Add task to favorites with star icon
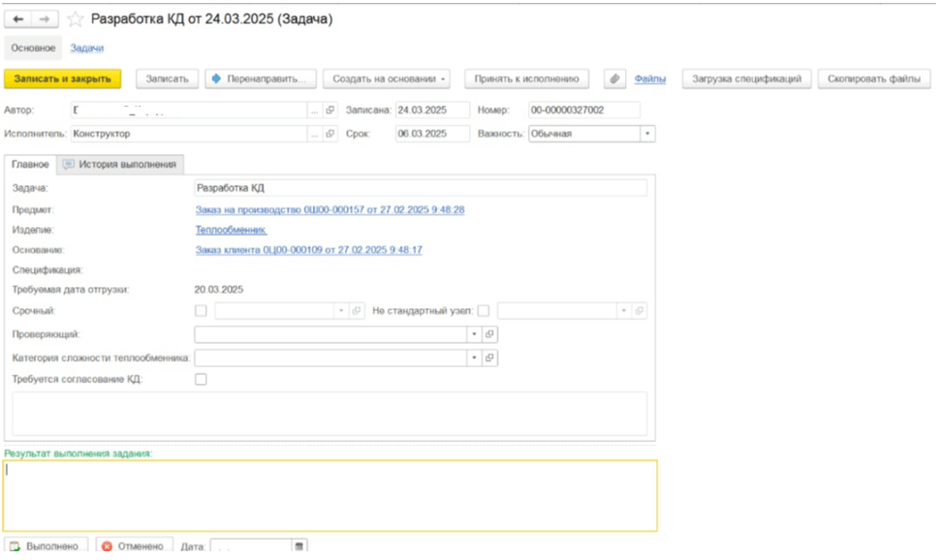The width and height of the screenshot is (940, 560). (x=75, y=19)
